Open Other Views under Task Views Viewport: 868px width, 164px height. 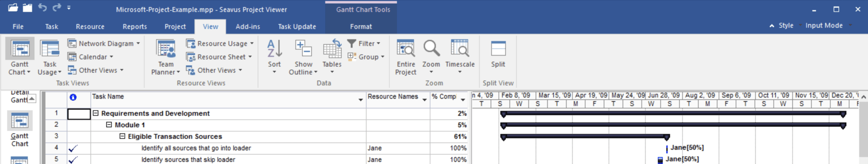(x=95, y=70)
